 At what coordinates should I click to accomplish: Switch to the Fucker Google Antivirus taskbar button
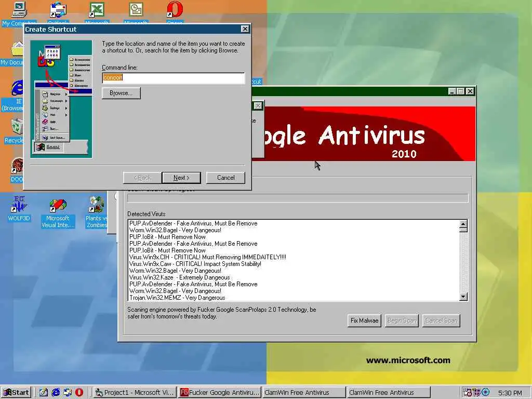(x=220, y=393)
